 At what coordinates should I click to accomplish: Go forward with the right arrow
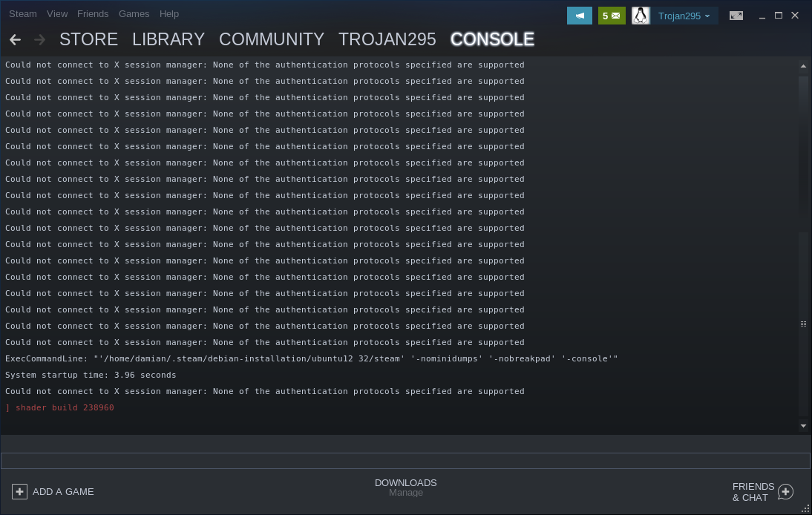[39, 39]
